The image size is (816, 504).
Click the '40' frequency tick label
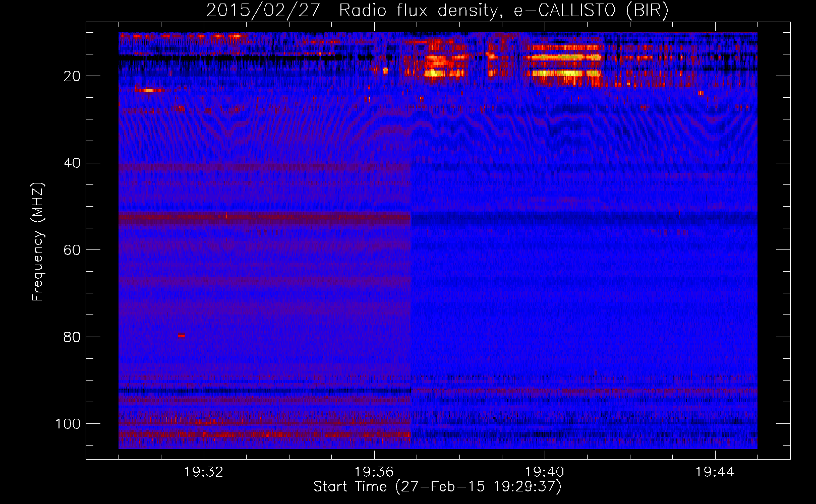click(x=72, y=163)
